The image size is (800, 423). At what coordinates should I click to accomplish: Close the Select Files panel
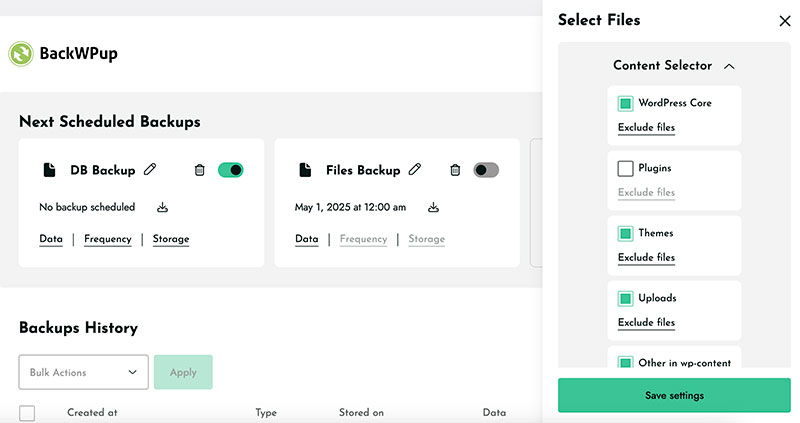785,21
